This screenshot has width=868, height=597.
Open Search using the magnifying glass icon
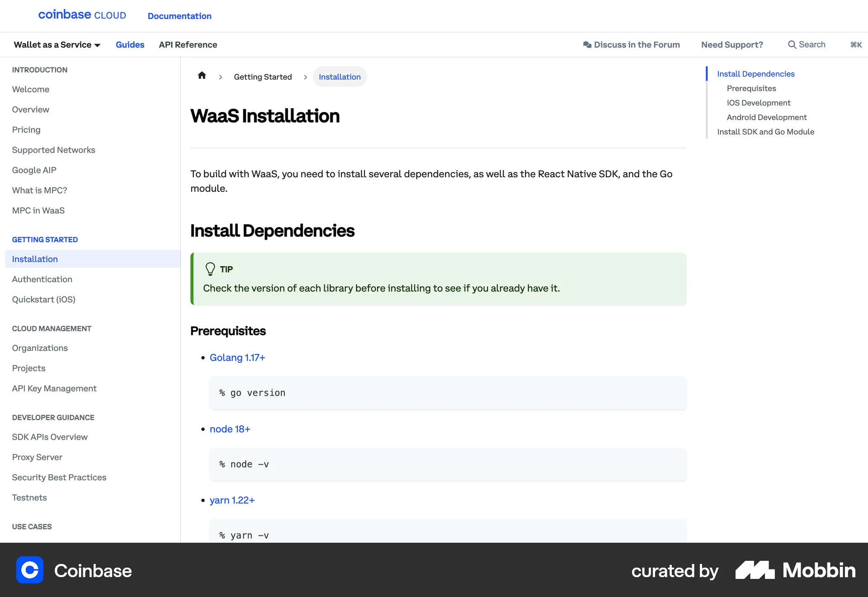[x=793, y=44]
